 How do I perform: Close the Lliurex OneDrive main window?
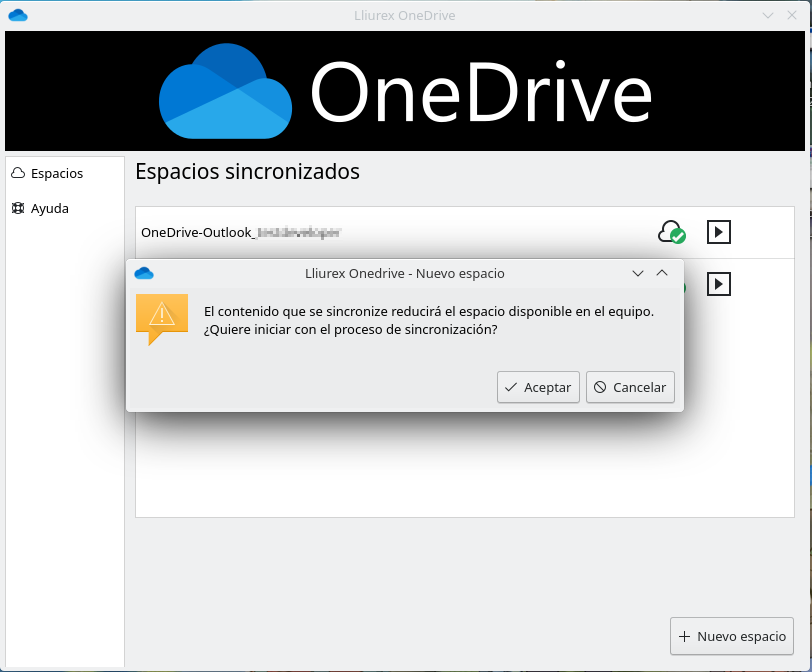tap(791, 15)
